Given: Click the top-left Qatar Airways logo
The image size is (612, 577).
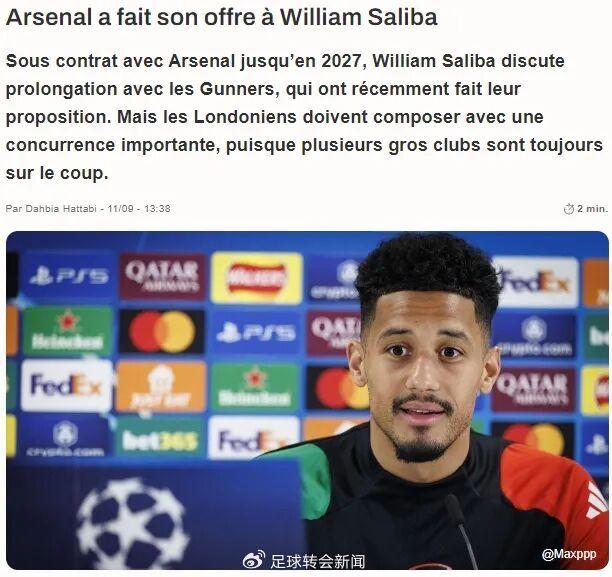Looking at the screenshot, I should 162,277.
